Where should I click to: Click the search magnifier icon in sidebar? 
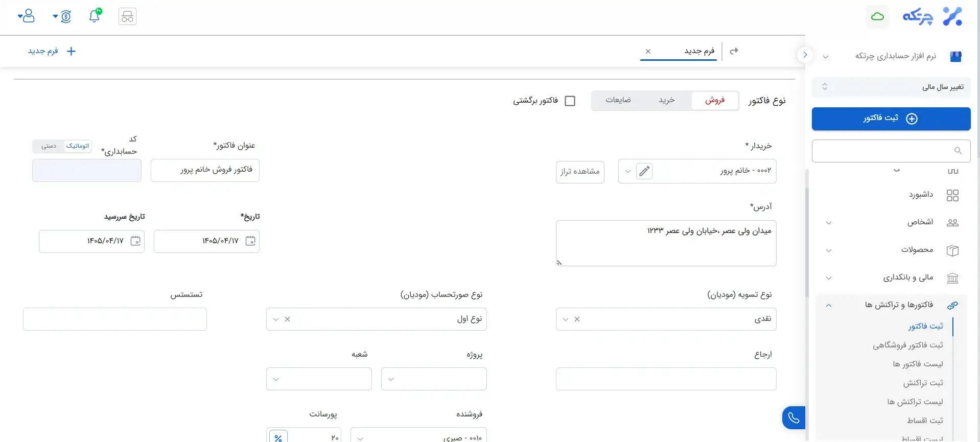[x=958, y=150]
